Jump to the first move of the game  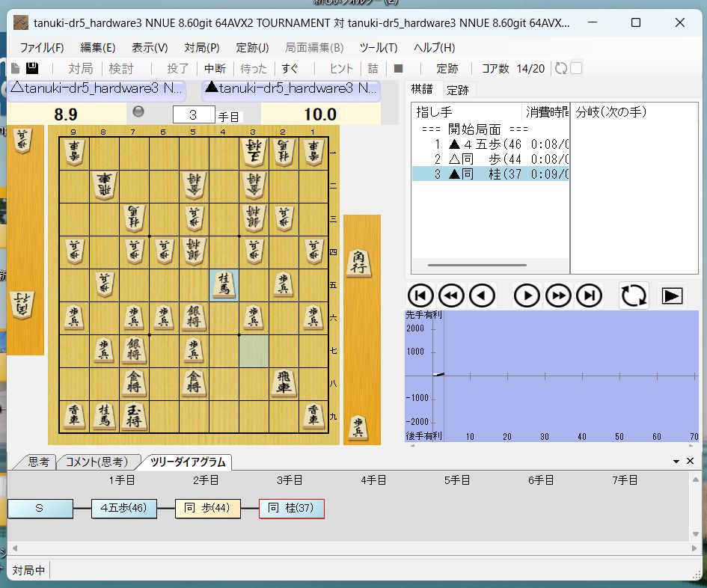pos(421,296)
